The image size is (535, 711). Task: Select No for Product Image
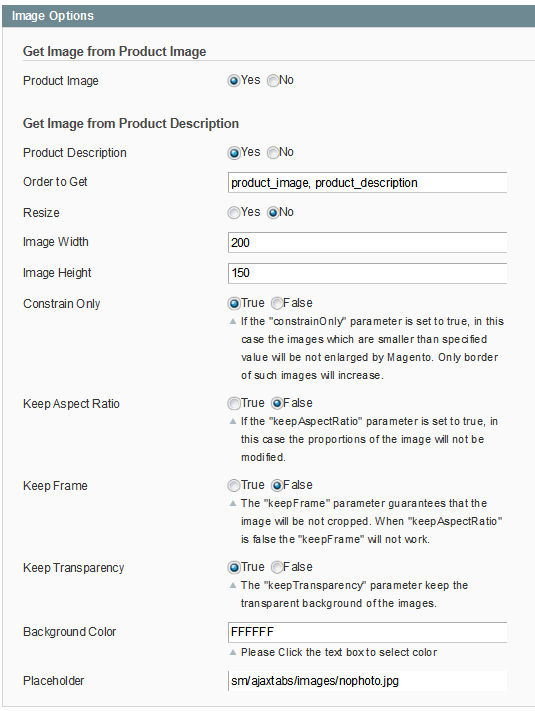pos(272,81)
